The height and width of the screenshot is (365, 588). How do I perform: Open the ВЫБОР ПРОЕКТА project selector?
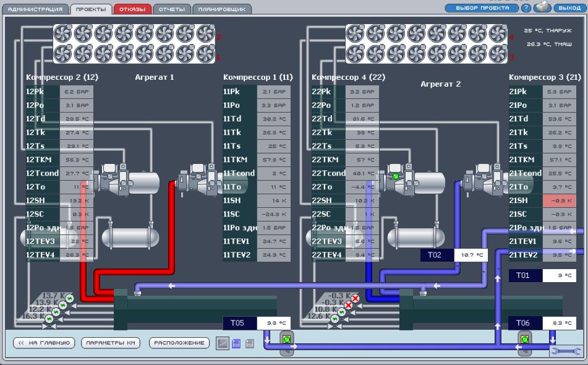pos(482,8)
